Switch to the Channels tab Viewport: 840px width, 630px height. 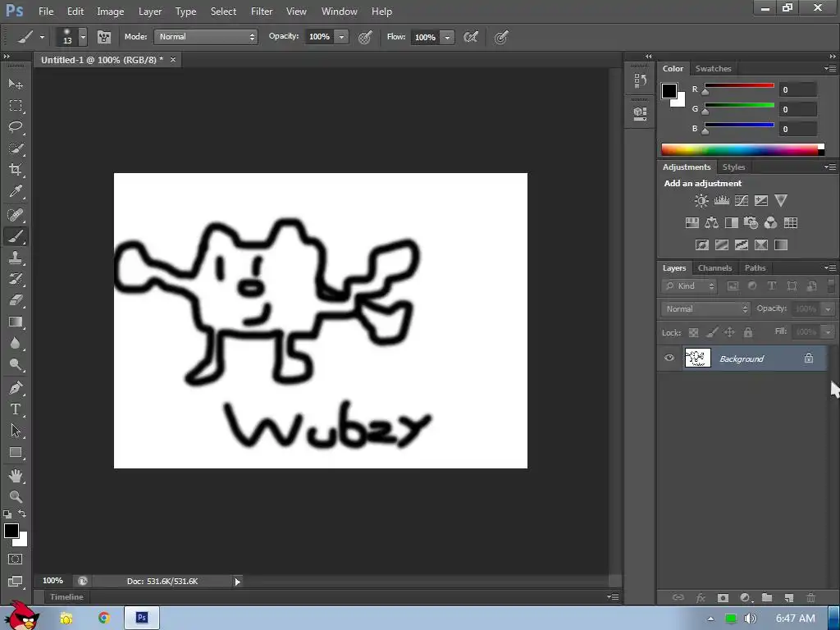[714, 268]
